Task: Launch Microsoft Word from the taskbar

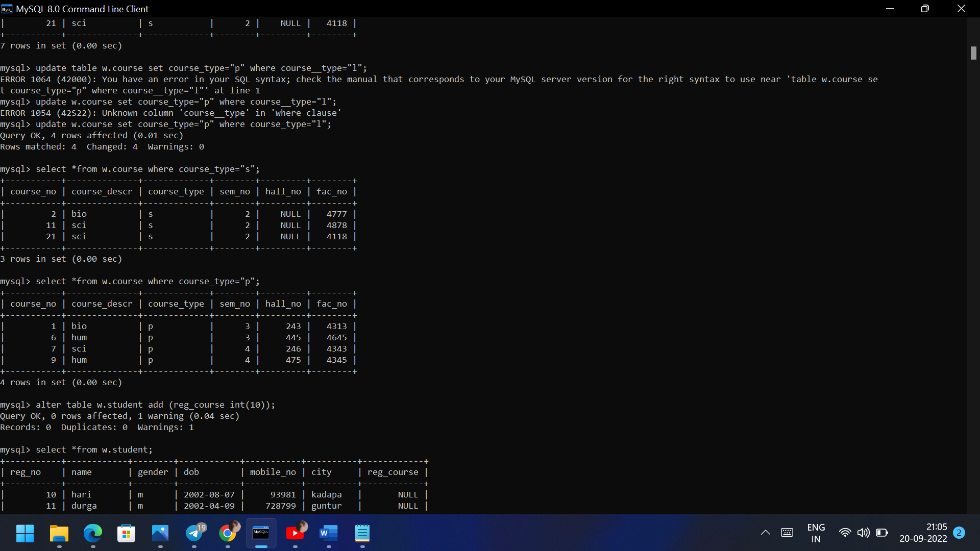Action: (x=329, y=533)
